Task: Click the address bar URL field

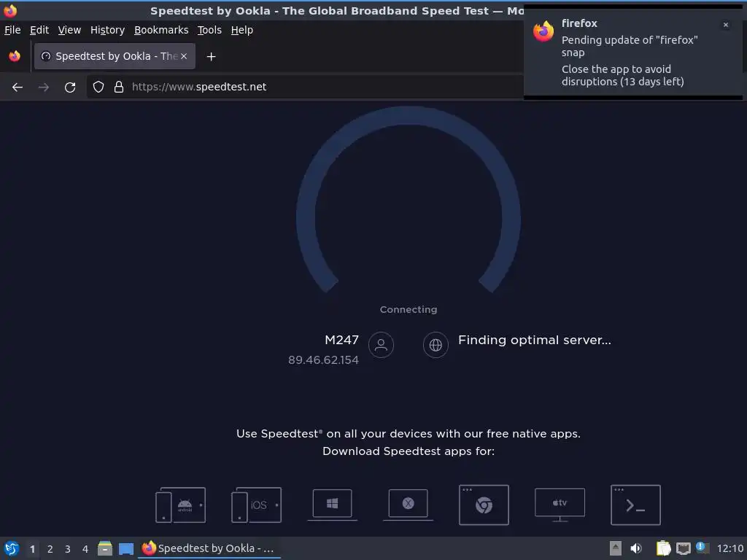Action: [x=305, y=87]
